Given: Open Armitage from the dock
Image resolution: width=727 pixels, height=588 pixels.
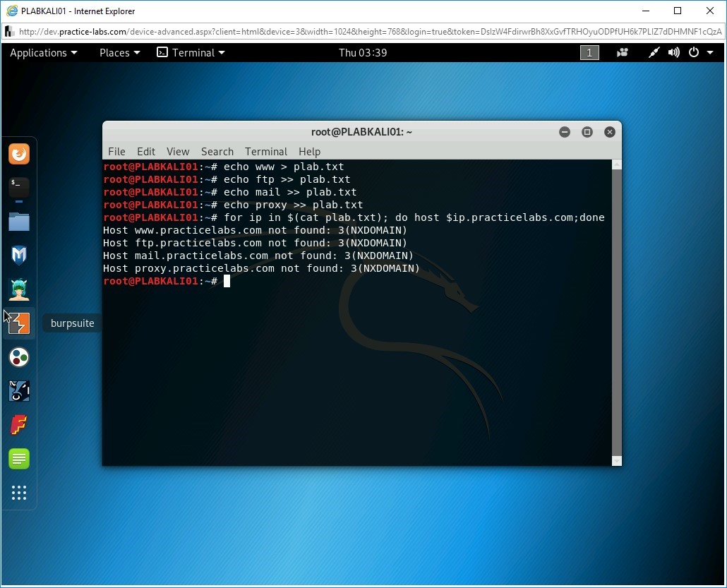Looking at the screenshot, I should (19, 289).
